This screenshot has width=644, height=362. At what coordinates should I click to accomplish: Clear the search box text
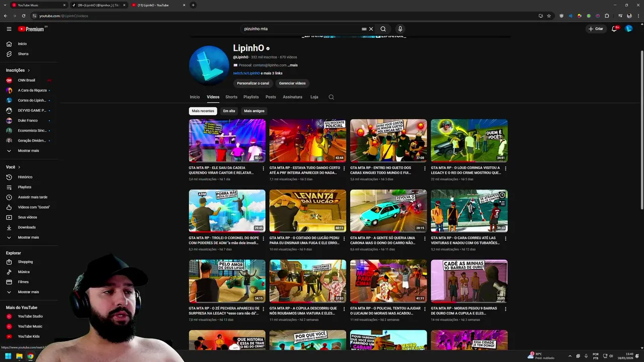tap(371, 29)
